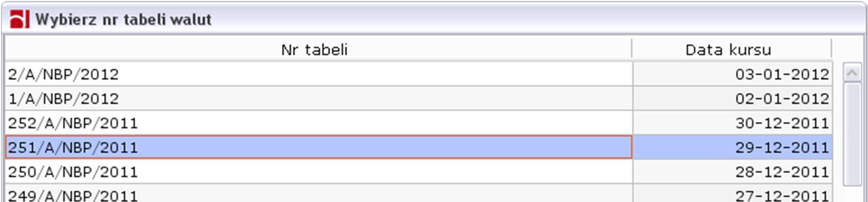Select table 249/A/NBP/2011
Viewport: 868px width, 202px height.
[318, 194]
